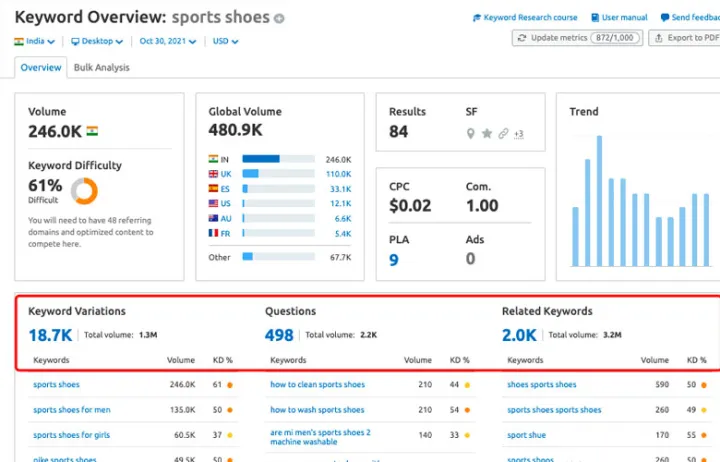The width and height of the screenshot is (720, 462).
Task: Click the US global volume link
Action: tap(225, 203)
